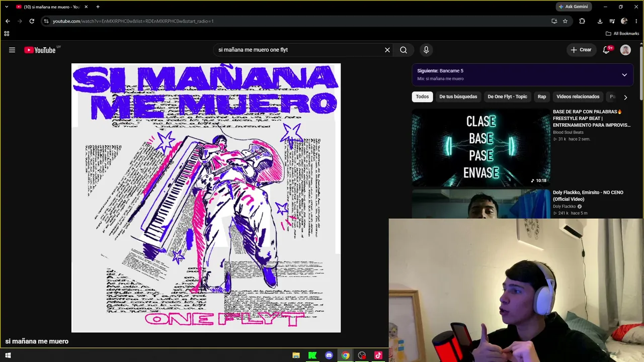Open the Chrome extensions puzzle icon
Screen dimensions: 644x362
[x=582, y=21]
